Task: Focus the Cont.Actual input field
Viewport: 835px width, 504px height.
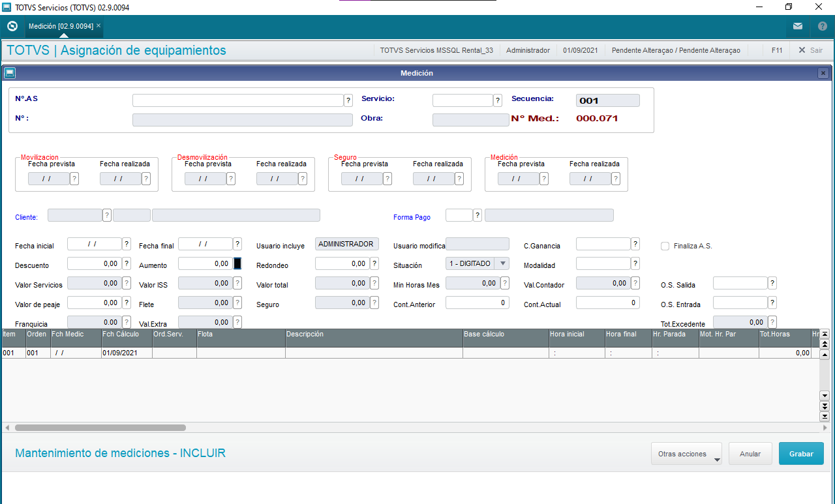Action: (x=608, y=303)
